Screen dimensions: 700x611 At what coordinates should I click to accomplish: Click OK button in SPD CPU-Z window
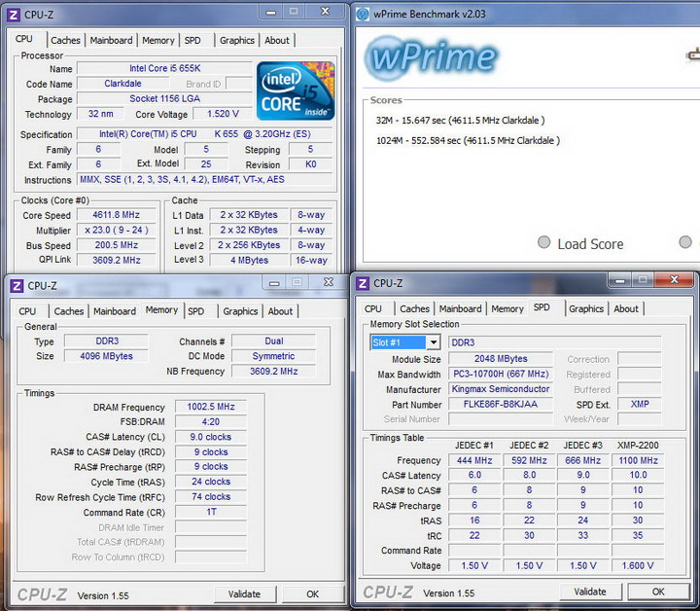click(x=658, y=592)
